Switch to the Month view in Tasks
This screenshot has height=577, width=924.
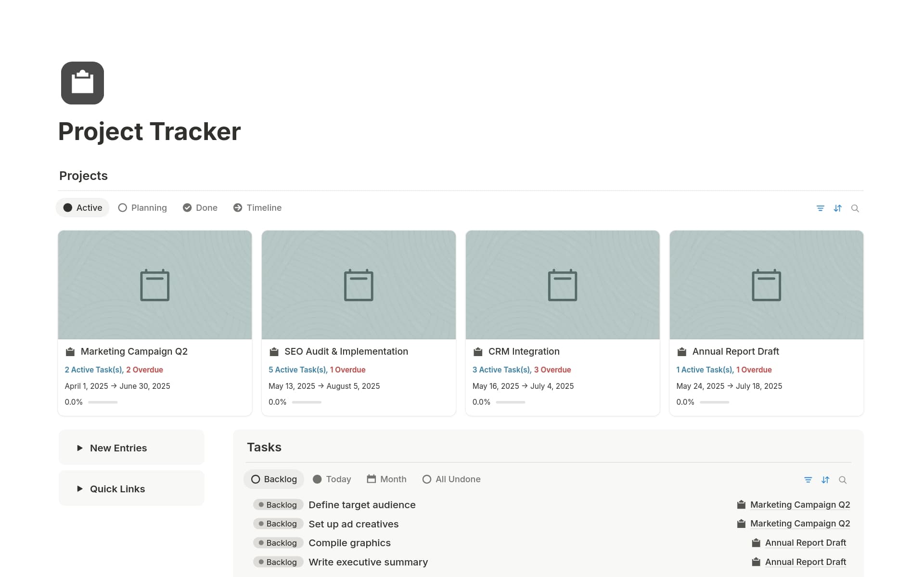[x=386, y=479]
